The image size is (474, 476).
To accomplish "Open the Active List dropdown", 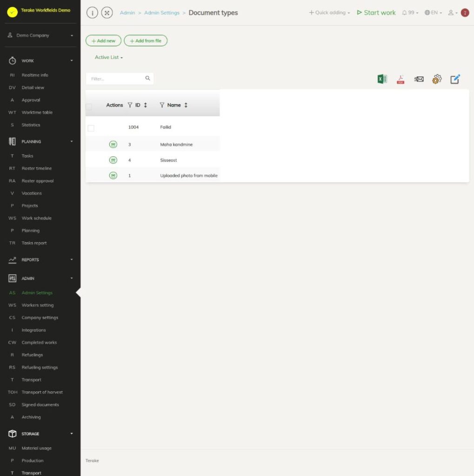I will click(108, 57).
